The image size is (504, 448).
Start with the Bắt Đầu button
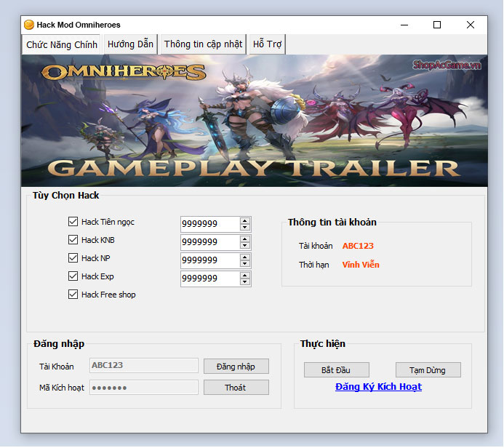pyautogui.click(x=337, y=370)
